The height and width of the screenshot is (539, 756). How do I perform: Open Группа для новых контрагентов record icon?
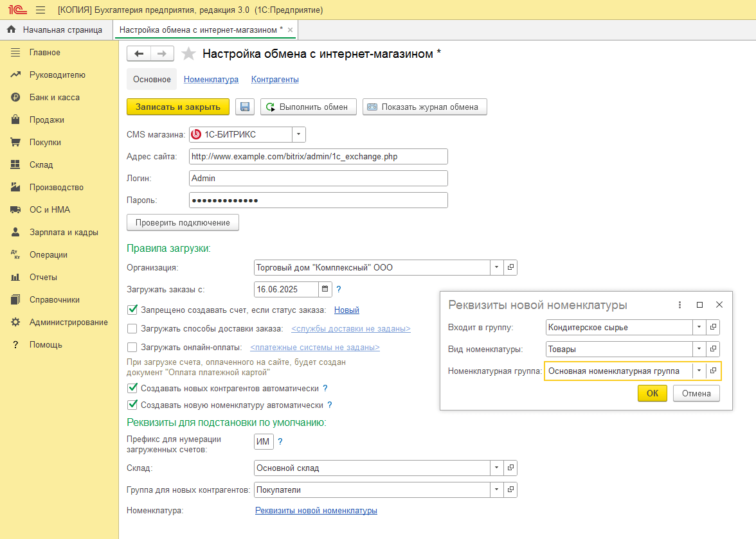click(x=510, y=490)
